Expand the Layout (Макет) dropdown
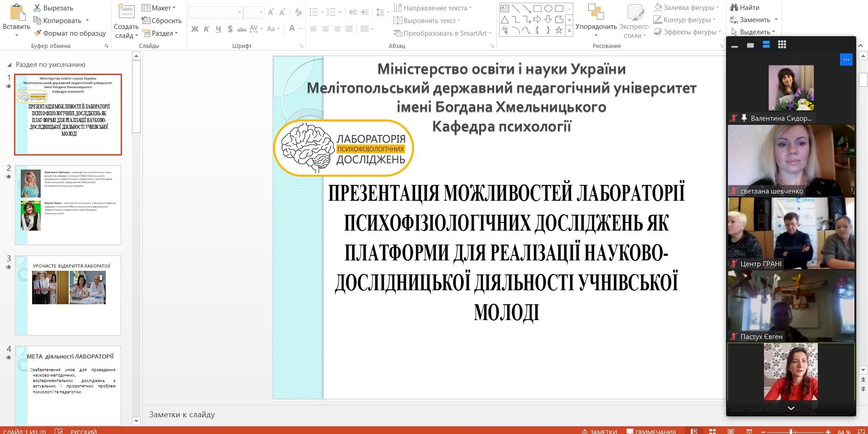This screenshot has height=434, width=868. [x=159, y=8]
